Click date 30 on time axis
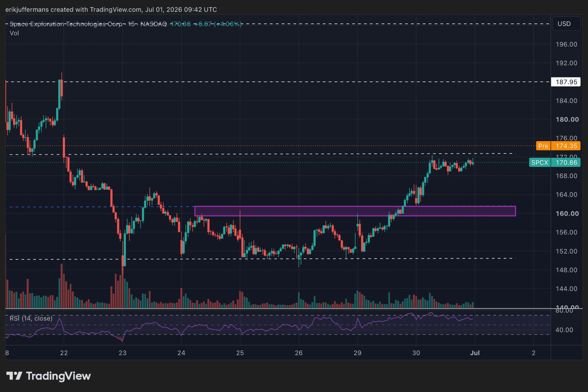This screenshot has width=588, height=392. [x=416, y=353]
